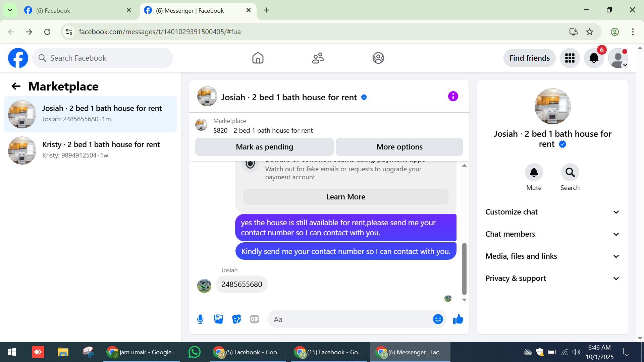644x362 pixels.
Task: Install the app via the address bar icon
Action: [573, 32]
